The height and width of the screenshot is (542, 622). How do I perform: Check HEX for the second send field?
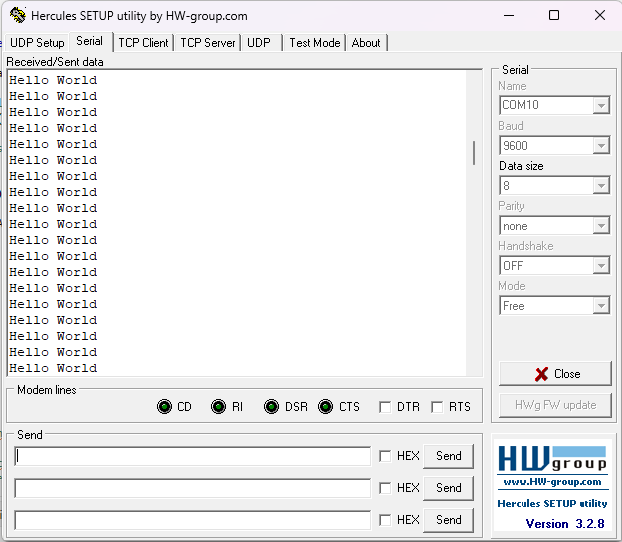coord(385,488)
